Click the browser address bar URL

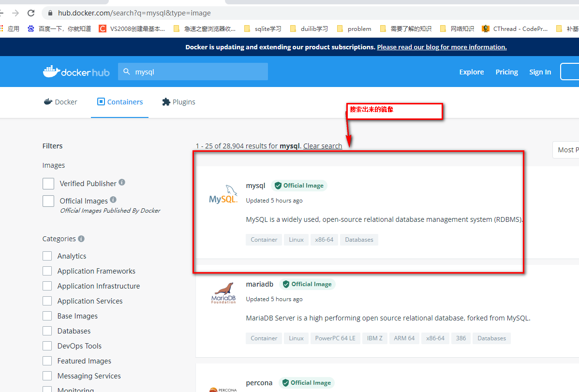coord(134,13)
